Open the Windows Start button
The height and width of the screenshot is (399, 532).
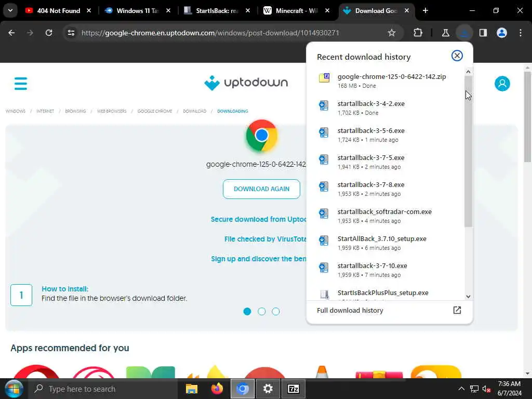tap(14, 389)
